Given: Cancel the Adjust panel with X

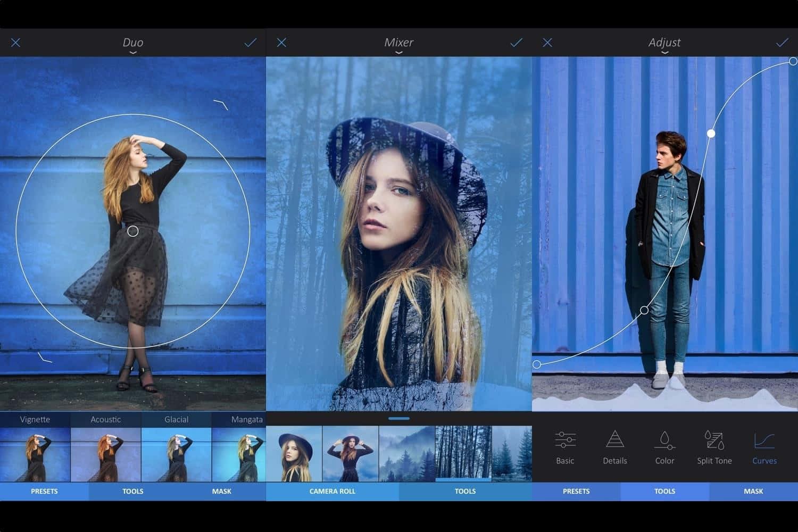Looking at the screenshot, I should [547, 43].
